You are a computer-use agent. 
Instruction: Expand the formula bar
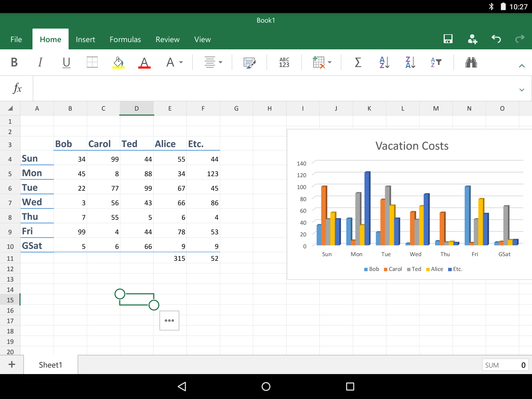point(522,90)
